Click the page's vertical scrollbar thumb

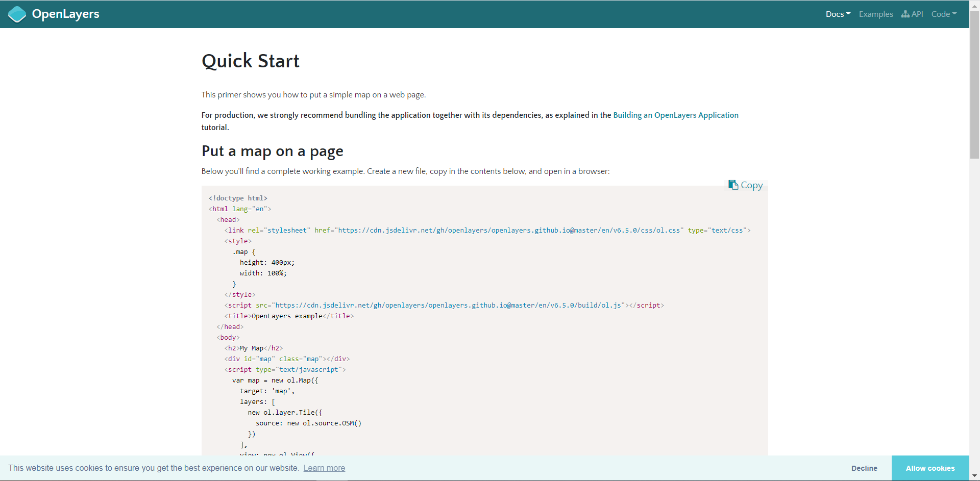pyautogui.click(x=974, y=84)
